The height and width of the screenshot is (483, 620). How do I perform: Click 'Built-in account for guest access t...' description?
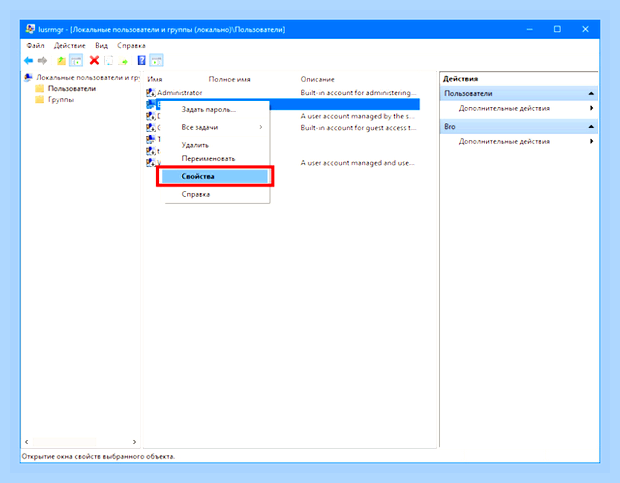pos(358,128)
